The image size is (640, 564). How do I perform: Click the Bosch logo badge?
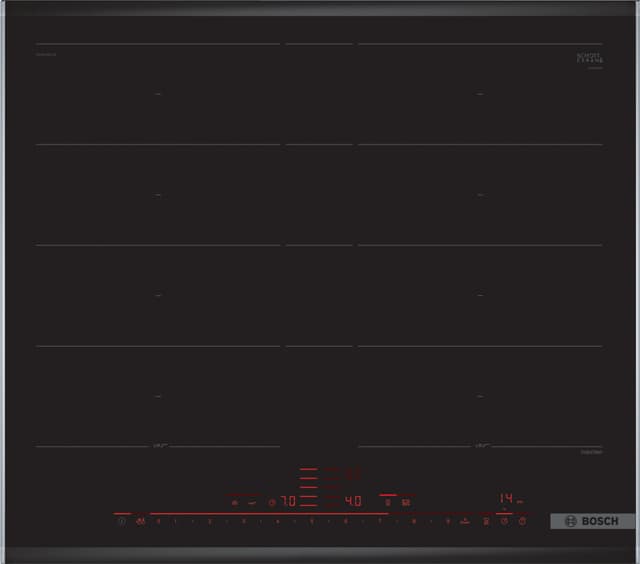[593, 521]
